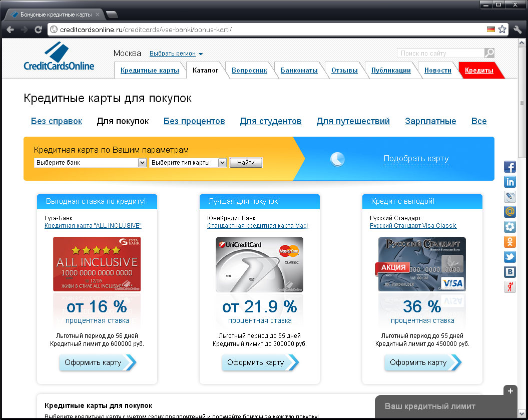Screen dimensions: 528x420
Task: Open the LiveJournal sharing icon
Action: (510, 197)
